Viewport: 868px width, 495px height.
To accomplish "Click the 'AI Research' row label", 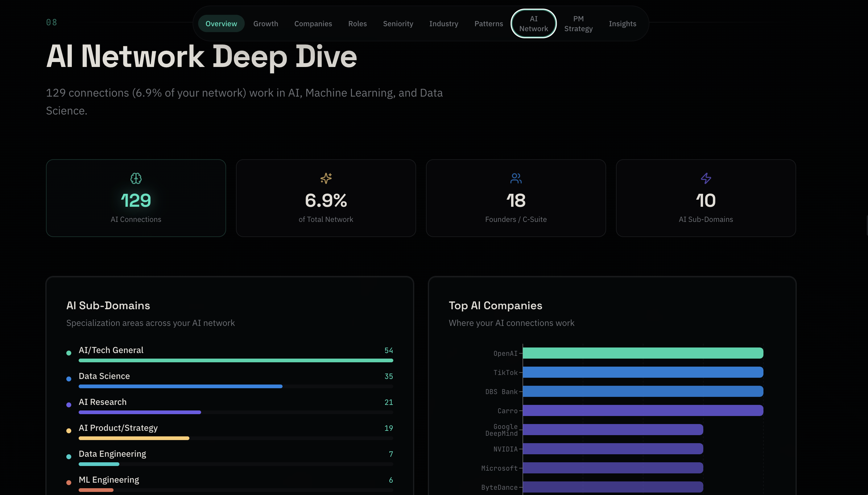I will click(x=103, y=401).
